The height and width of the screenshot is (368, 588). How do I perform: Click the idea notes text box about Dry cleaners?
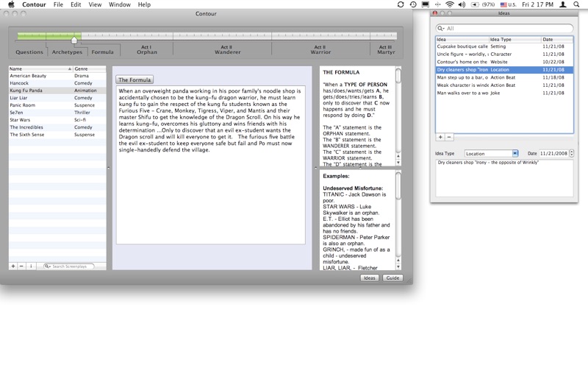coord(504,178)
